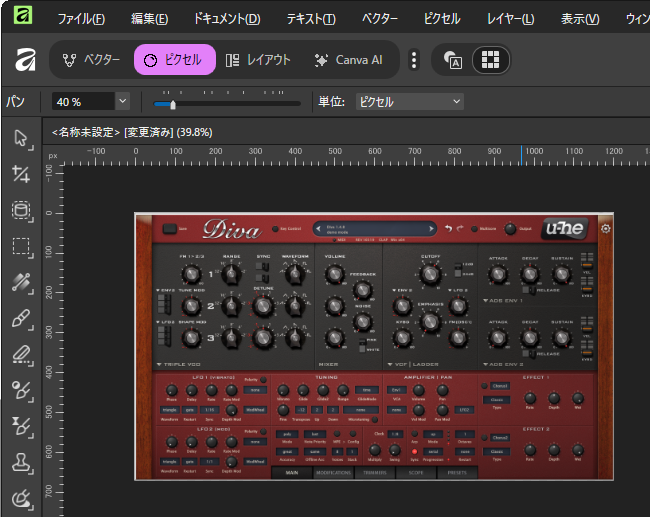Choose the rectangular marquee selection tool
This screenshot has width=650, height=517.
pos(20,246)
